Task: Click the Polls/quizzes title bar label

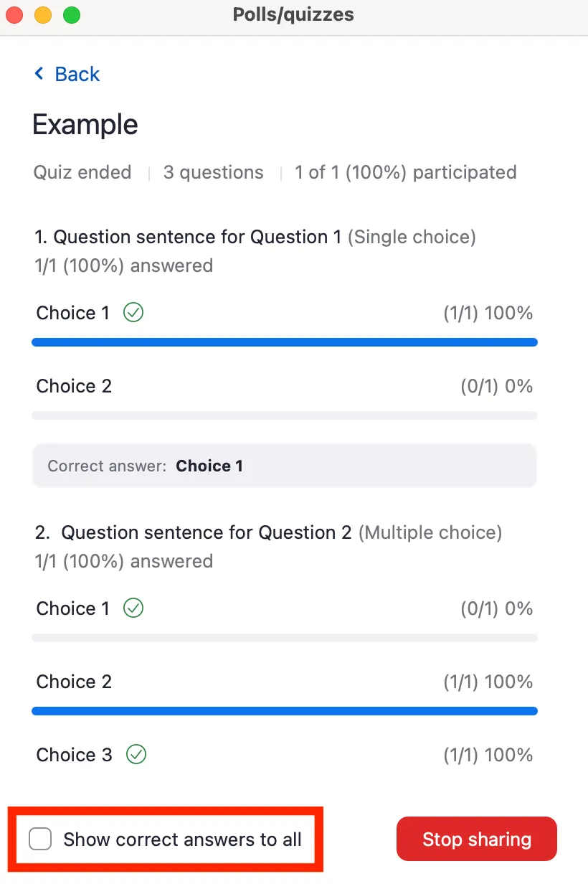Action: 293,14
